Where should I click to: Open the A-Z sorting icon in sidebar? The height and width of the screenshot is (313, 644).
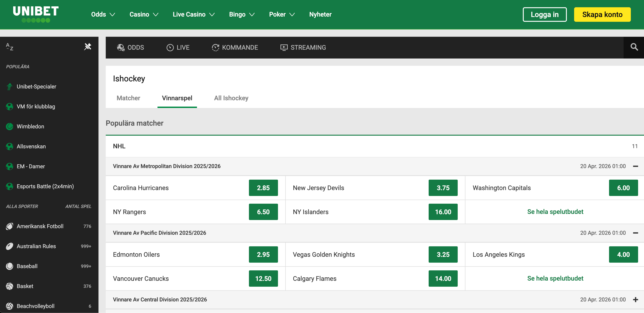10,47
